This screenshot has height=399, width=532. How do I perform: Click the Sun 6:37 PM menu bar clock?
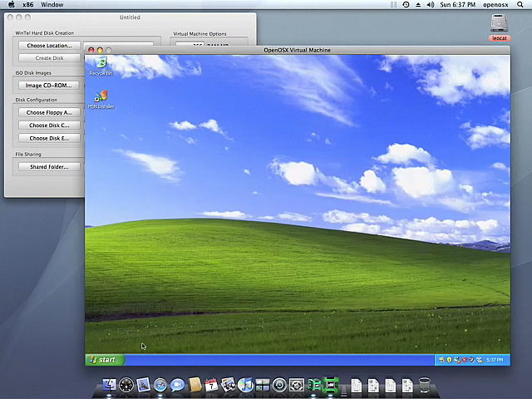tap(458, 5)
